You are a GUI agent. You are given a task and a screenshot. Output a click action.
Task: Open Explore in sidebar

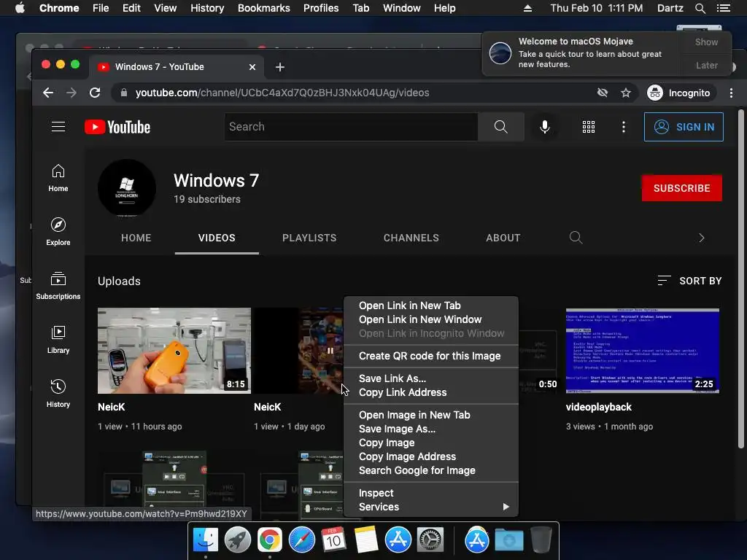[58, 232]
